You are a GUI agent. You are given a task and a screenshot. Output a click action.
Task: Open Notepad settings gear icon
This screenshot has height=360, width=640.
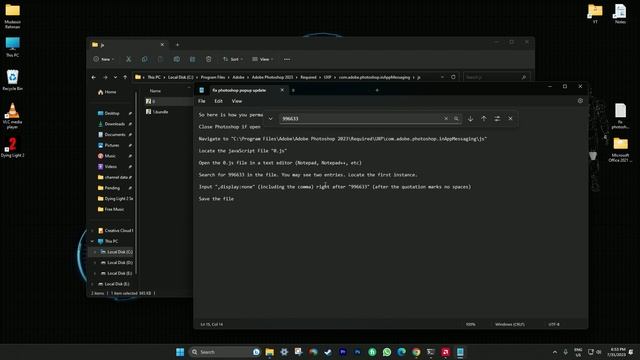pos(580,101)
